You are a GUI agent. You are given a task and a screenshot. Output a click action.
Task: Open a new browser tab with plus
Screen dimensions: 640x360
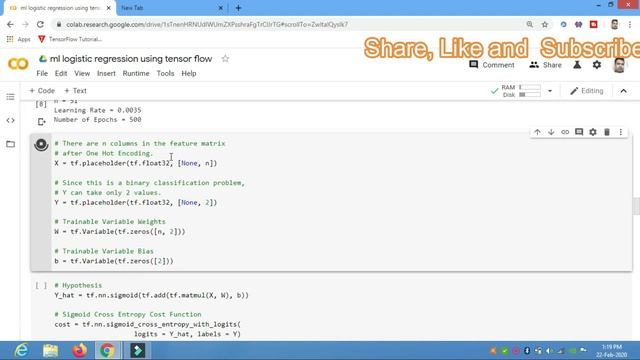click(x=238, y=8)
